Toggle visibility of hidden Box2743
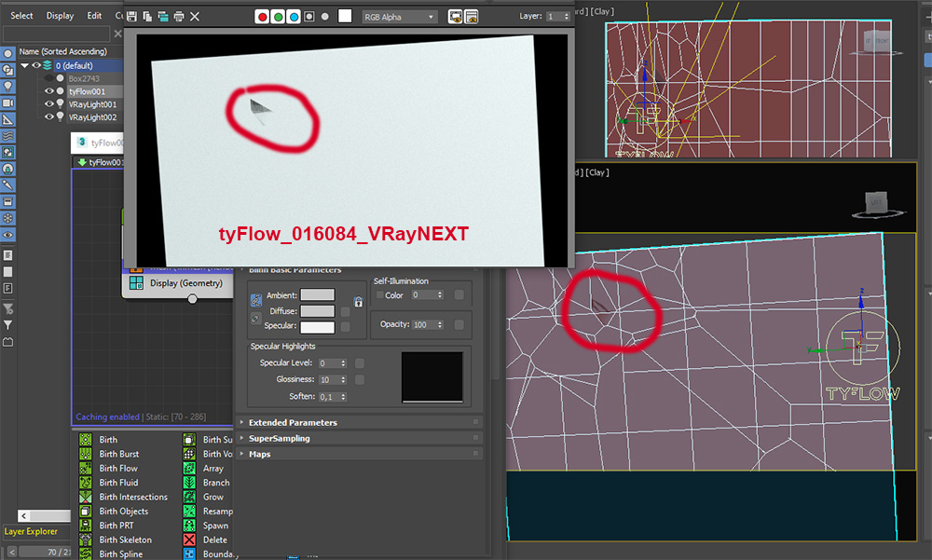 (49, 78)
